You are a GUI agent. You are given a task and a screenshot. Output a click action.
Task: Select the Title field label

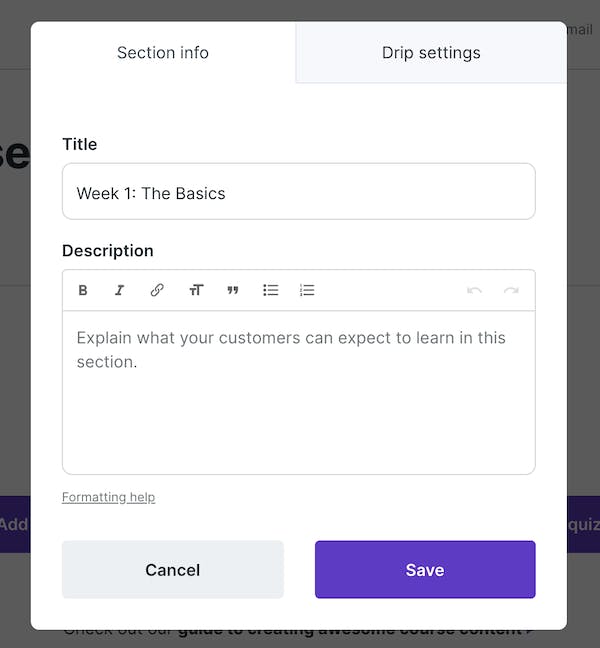80,144
